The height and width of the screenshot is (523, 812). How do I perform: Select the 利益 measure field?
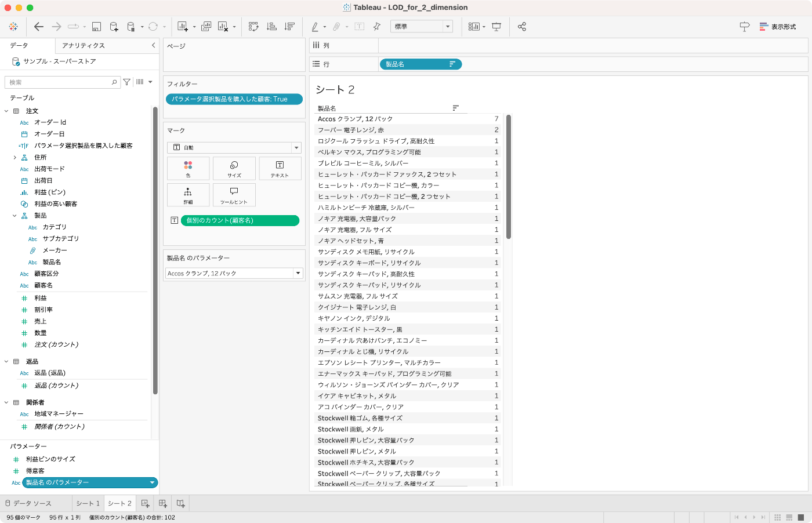pos(40,298)
